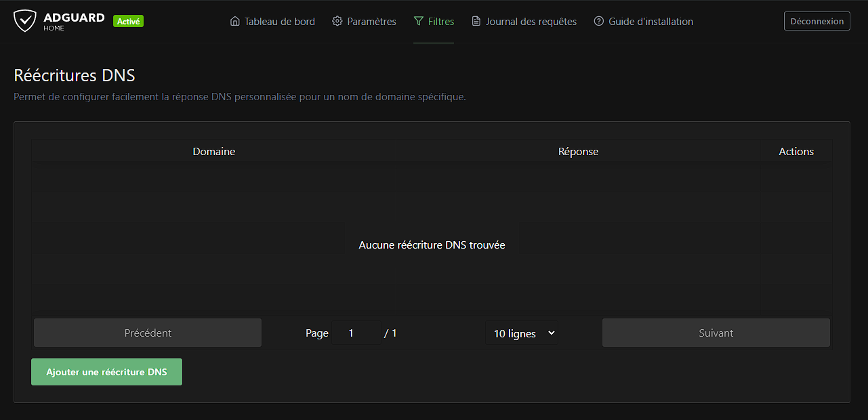Click the Précédent pagination button
Viewport: 868px width, 420px height.
[148, 333]
